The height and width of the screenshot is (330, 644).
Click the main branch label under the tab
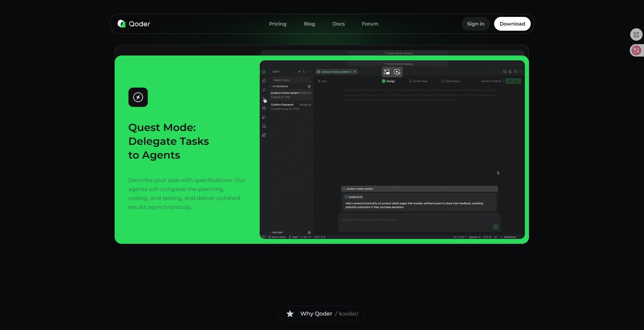323,81
